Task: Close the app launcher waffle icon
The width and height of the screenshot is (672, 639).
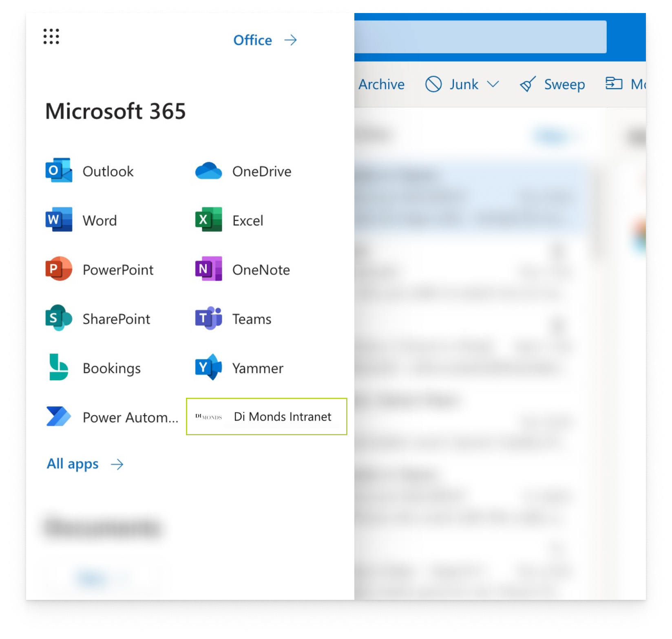Action: click(x=51, y=36)
